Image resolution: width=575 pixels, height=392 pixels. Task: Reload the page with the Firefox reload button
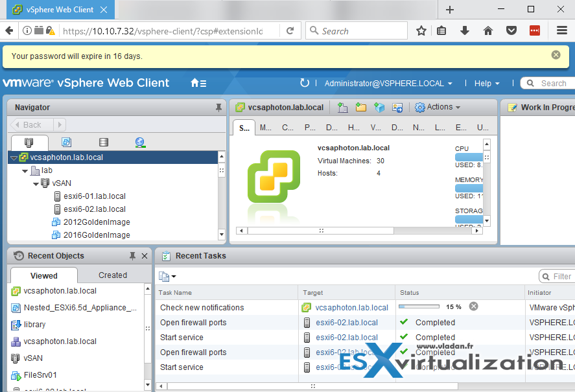pos(290,31)
